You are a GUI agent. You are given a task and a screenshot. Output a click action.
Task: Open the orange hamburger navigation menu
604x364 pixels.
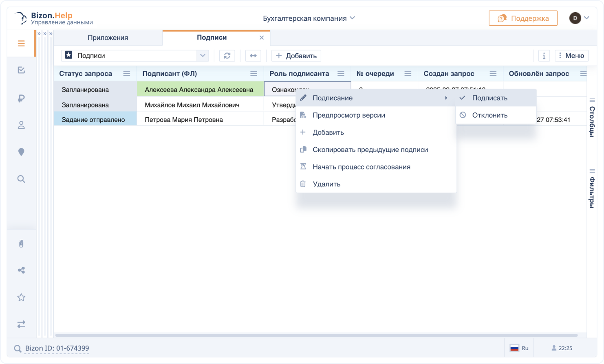21,43
